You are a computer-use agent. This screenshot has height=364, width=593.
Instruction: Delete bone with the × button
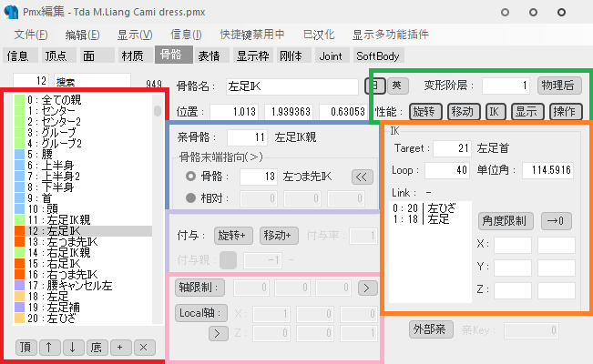pos(144,348)
